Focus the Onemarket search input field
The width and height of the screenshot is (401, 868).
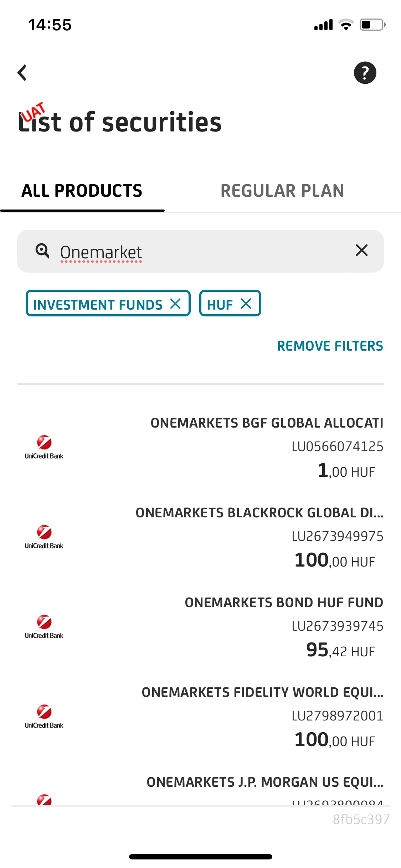(200, 252)
